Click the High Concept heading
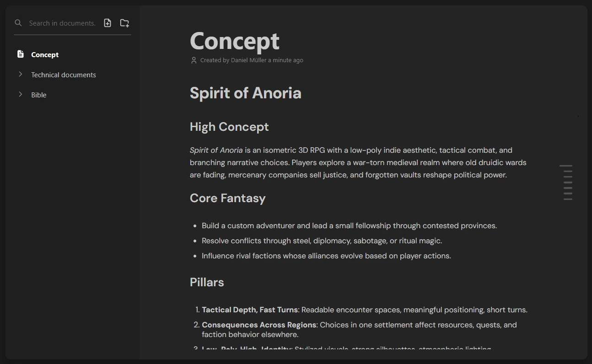592x364 pixels. (229, 127)
